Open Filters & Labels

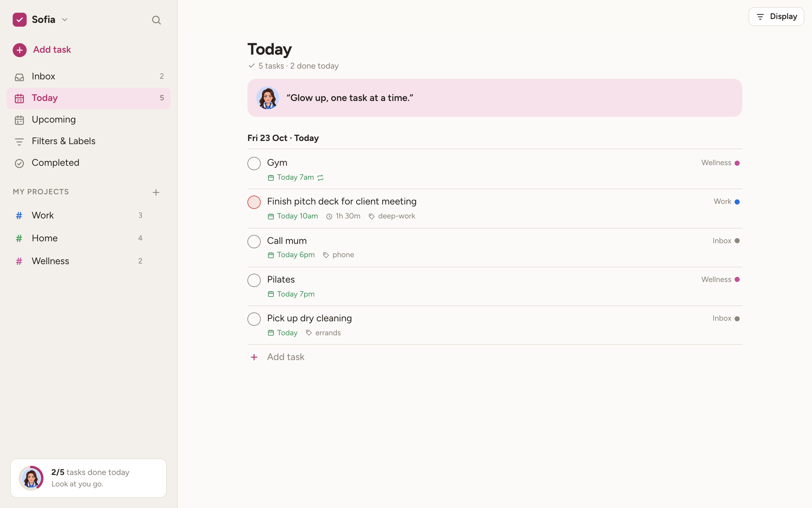[88, 141]
